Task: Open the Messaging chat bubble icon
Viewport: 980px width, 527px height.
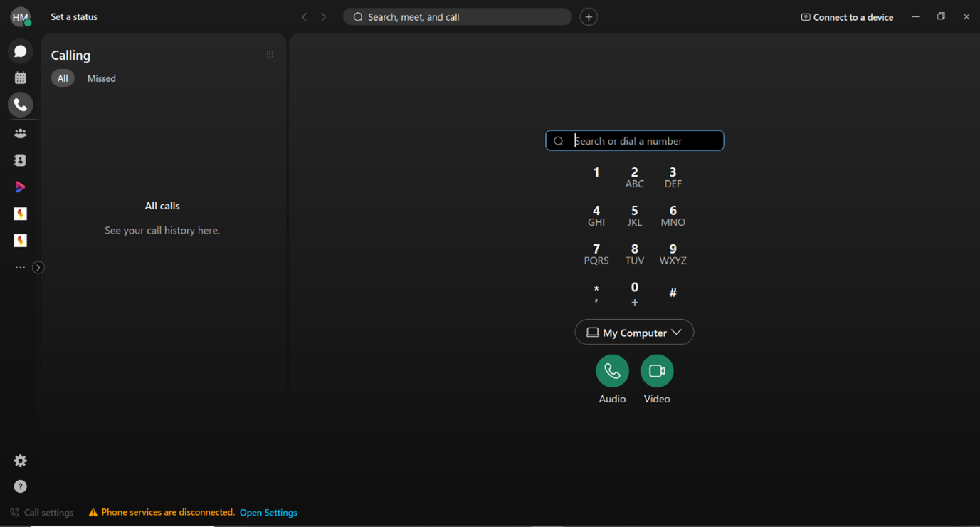Action: tap(20, 51)
